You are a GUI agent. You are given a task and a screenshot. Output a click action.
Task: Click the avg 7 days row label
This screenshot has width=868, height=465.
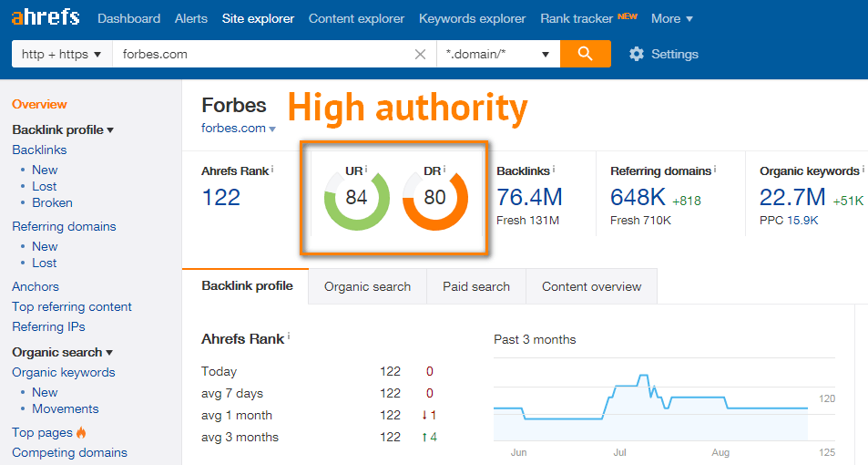click(232, 394)
